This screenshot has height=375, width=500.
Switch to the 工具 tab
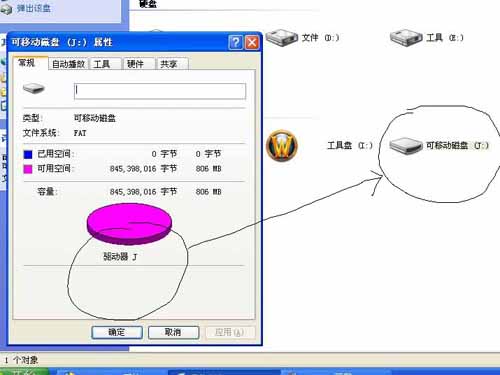105,64
